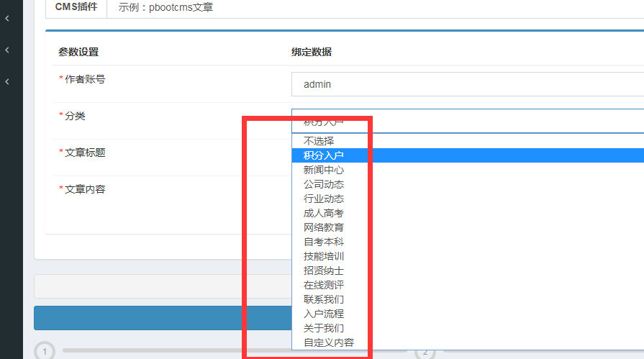Select the 行业动态 category option
Screen dimensions: 644x359
point(324,199)
